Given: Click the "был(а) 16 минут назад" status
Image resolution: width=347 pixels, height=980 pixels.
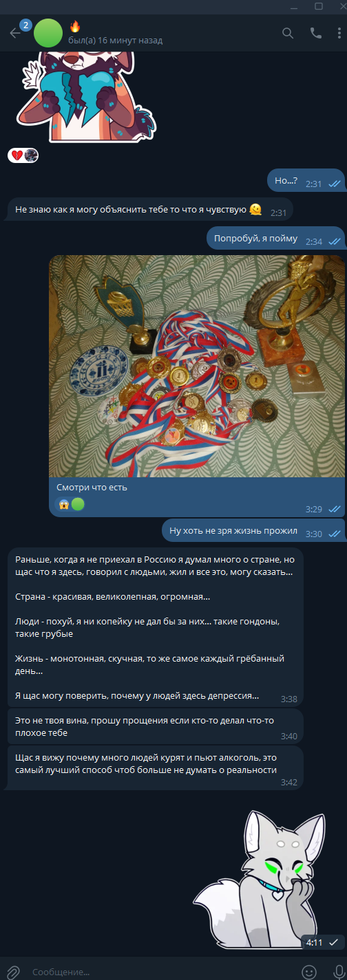Looking at the screenshot, I should pos(116,41).
